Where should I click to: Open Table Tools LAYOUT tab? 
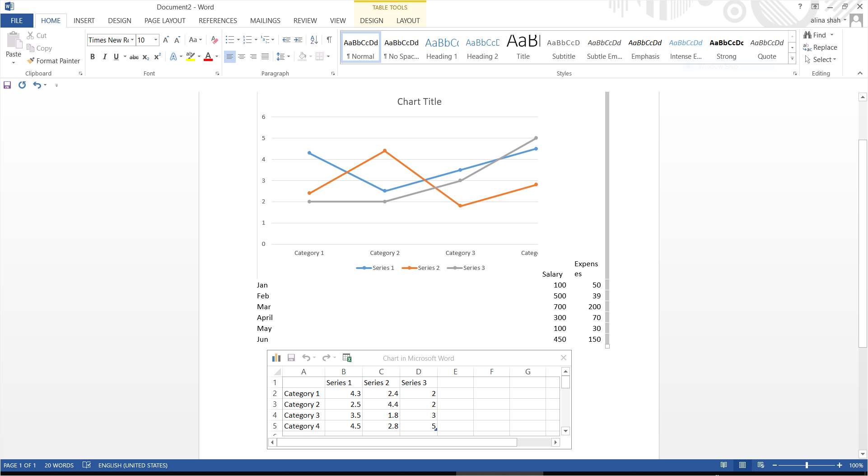[408, 21]
